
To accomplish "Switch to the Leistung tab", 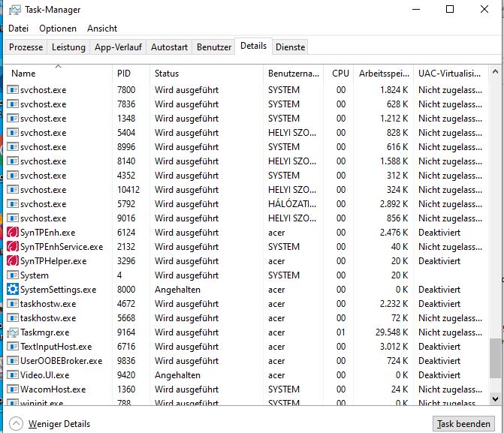I will [68, 47].
